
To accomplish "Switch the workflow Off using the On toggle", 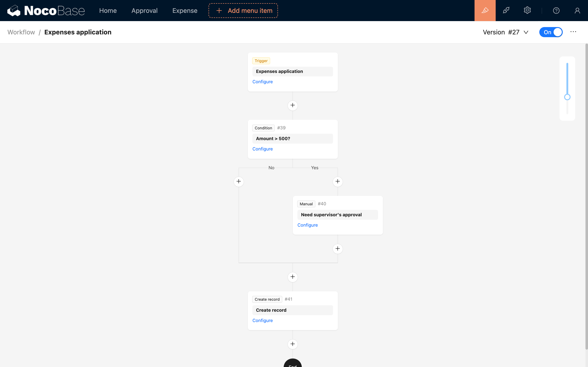I will [551, 32].
